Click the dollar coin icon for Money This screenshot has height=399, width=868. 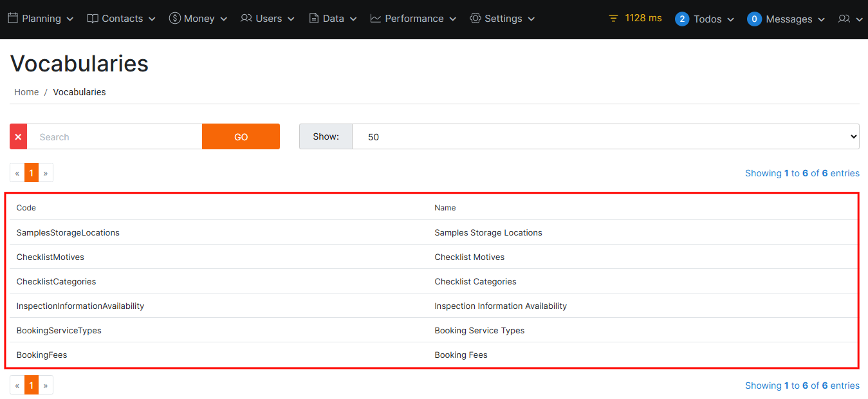click(174, 19)
